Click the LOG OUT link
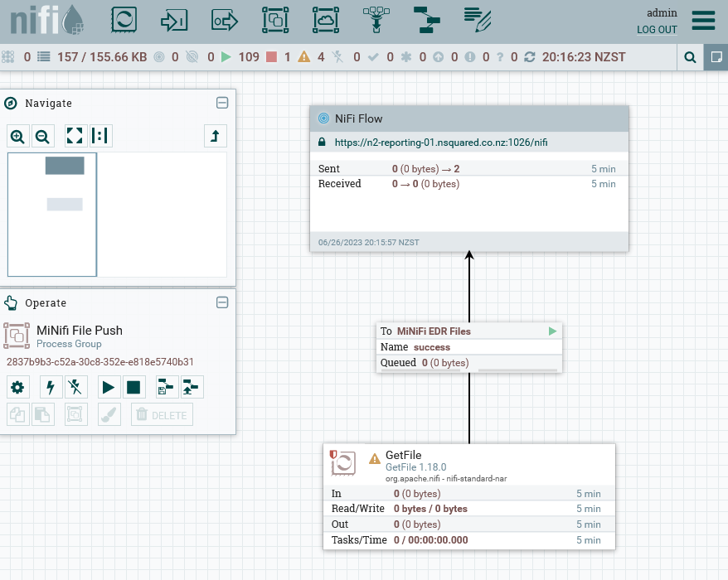 coord(657,30)
